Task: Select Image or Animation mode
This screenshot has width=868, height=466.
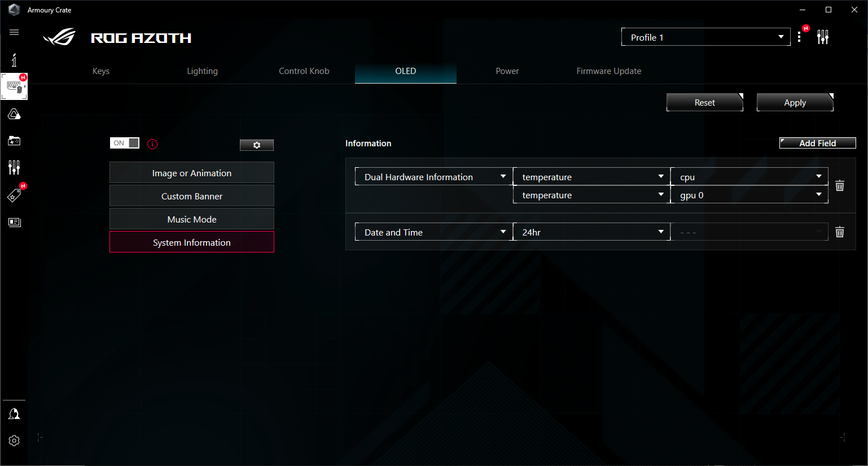Action: pos(192,173)
